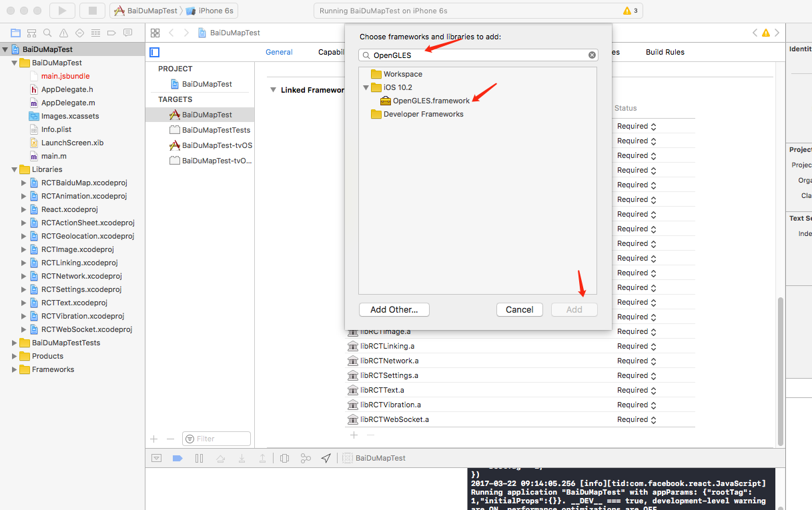This screenshot has height=510, width=812.
Task: Clear the OpenGLES search with the x icon
Action: 592,55
